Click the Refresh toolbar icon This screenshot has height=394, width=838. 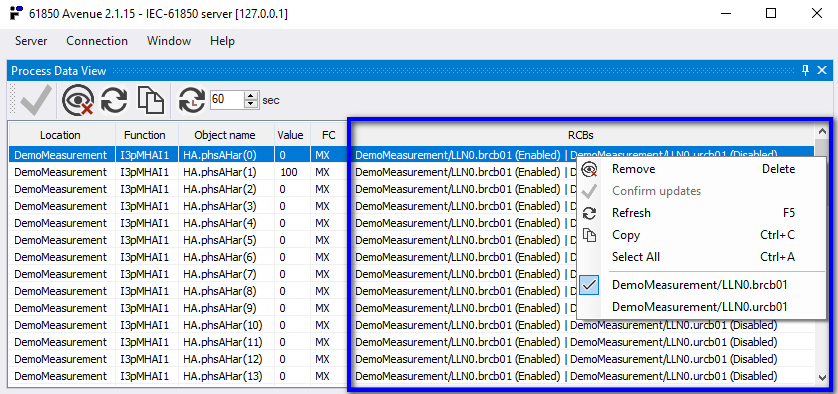tap(114, 100)
